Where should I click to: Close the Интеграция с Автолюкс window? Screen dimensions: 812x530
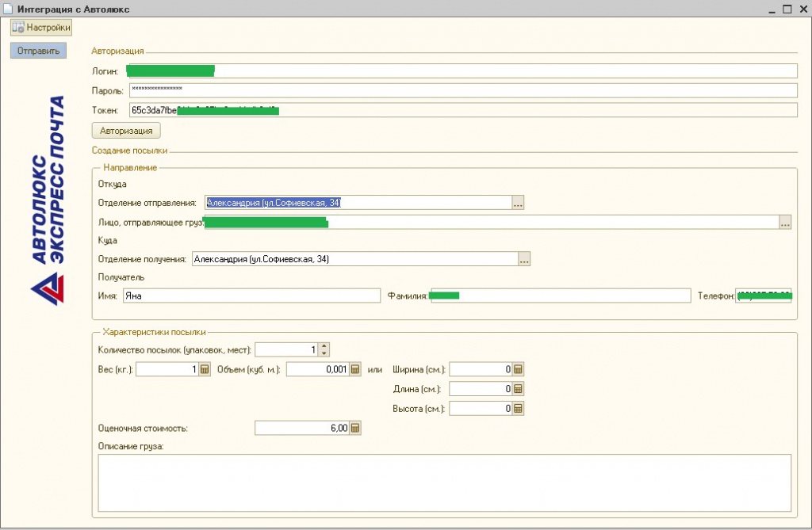point(803,9)
